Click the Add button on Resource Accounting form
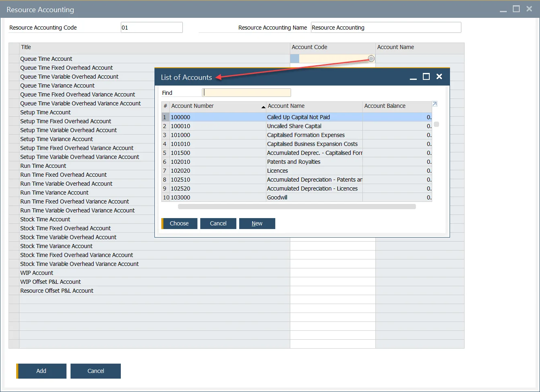Screen dimensions: 540x392 [41, 371]
